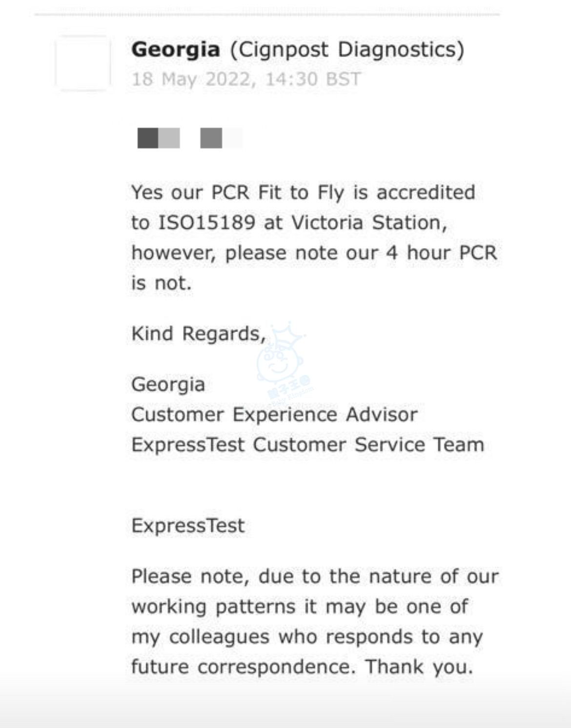Click the Please note disclaimer opening line
571x728 pixels.
(315, 577)
